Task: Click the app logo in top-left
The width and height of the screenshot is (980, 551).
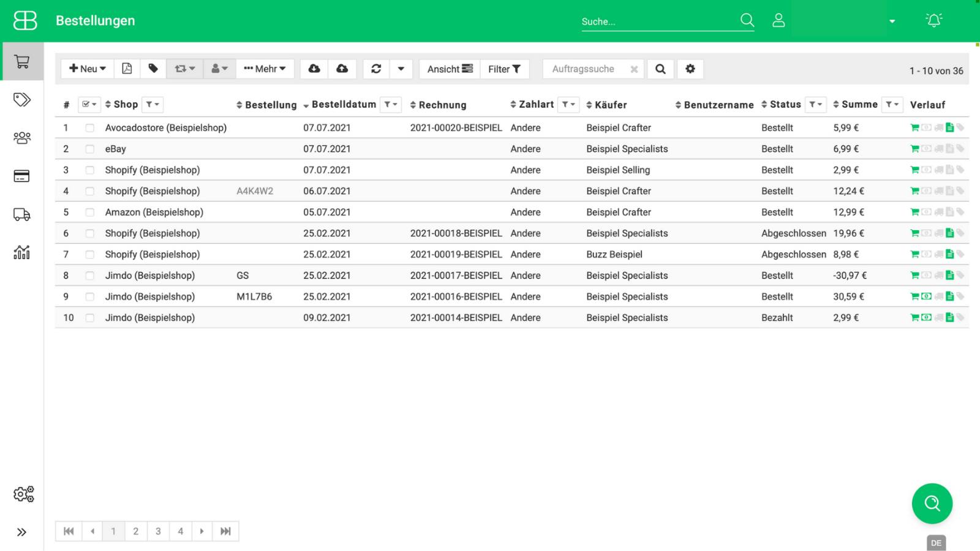Action: 25,20
